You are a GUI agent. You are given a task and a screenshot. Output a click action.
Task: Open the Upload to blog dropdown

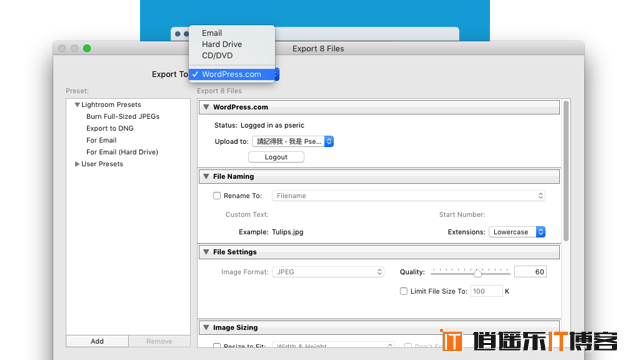pyautogui.click(x=293, y=141)
